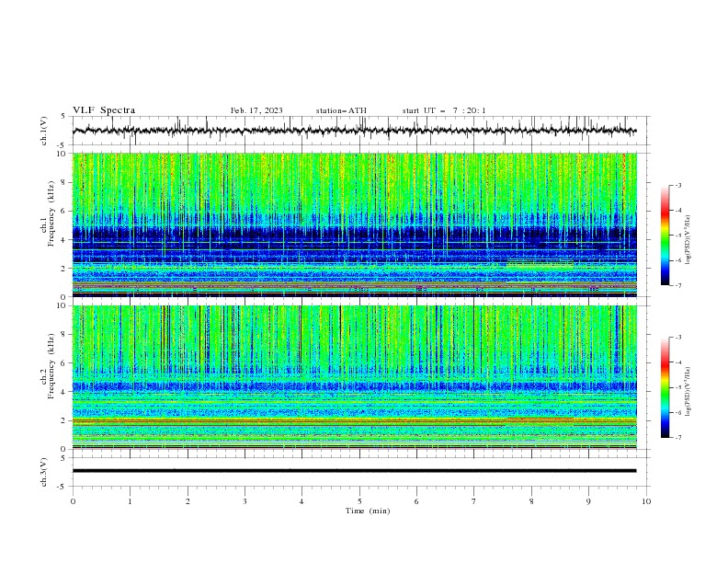Click the 'Time (min)' axis label
Screen dimensions: 728x563
tap(368, 511)
